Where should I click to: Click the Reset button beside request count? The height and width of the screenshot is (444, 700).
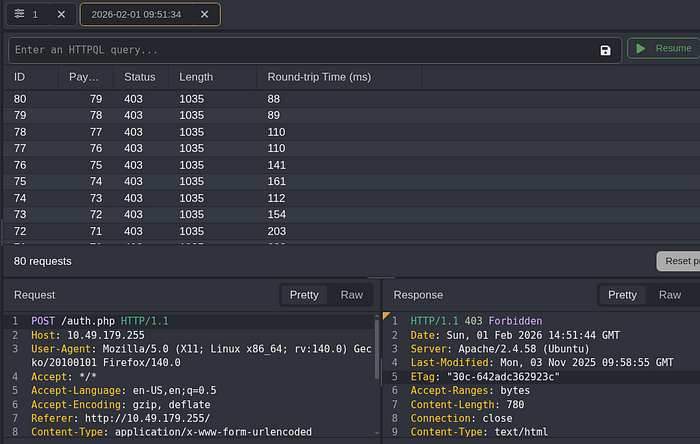pyautogui.click(x=678, y=261)
